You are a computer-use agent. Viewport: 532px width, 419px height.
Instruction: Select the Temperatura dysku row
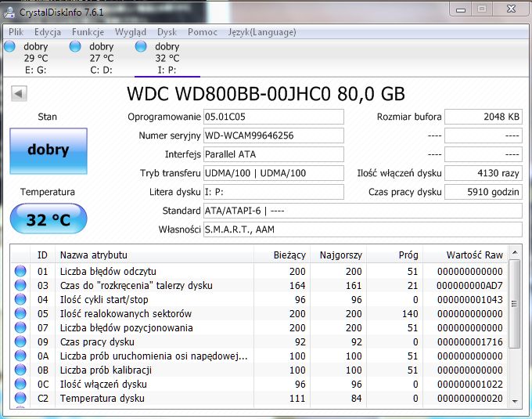(x=260, y=398)
